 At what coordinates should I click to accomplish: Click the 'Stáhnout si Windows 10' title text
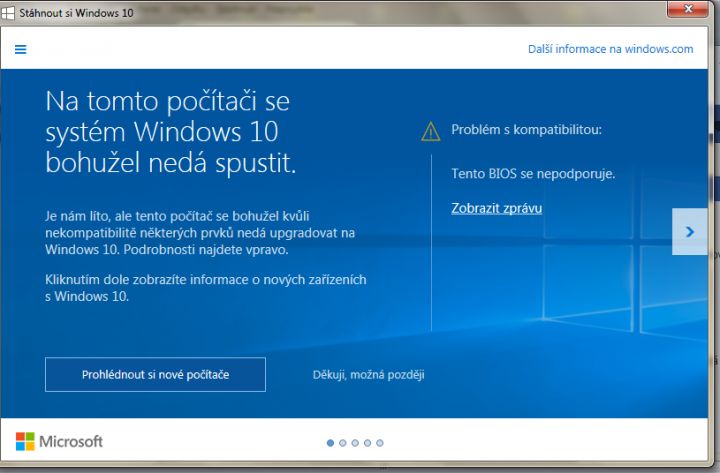[76, 13]
